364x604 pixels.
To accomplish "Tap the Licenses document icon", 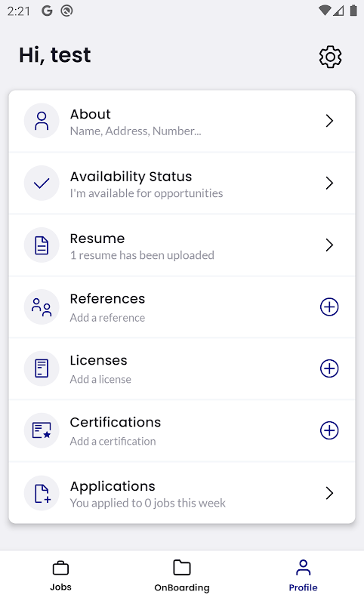I will pos(42,368).
